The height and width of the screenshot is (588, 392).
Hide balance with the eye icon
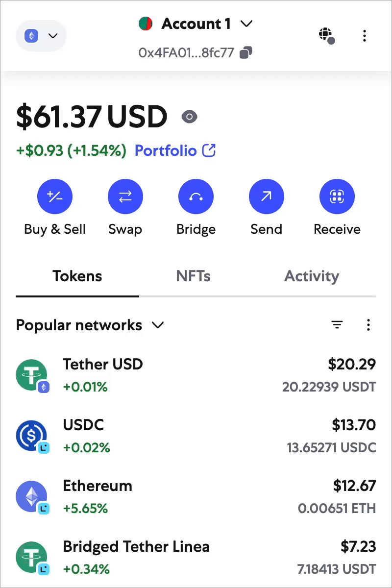click(189, 117)
